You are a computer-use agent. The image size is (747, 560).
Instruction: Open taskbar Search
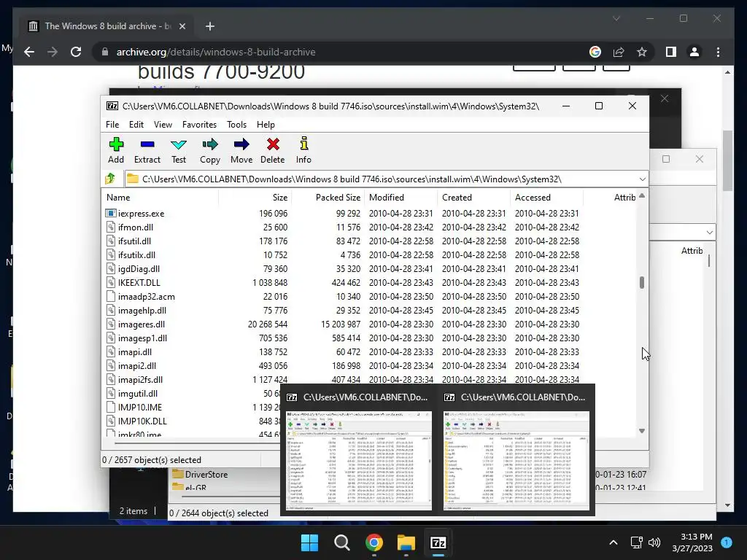pyautogui.click(x=341, y=542)
